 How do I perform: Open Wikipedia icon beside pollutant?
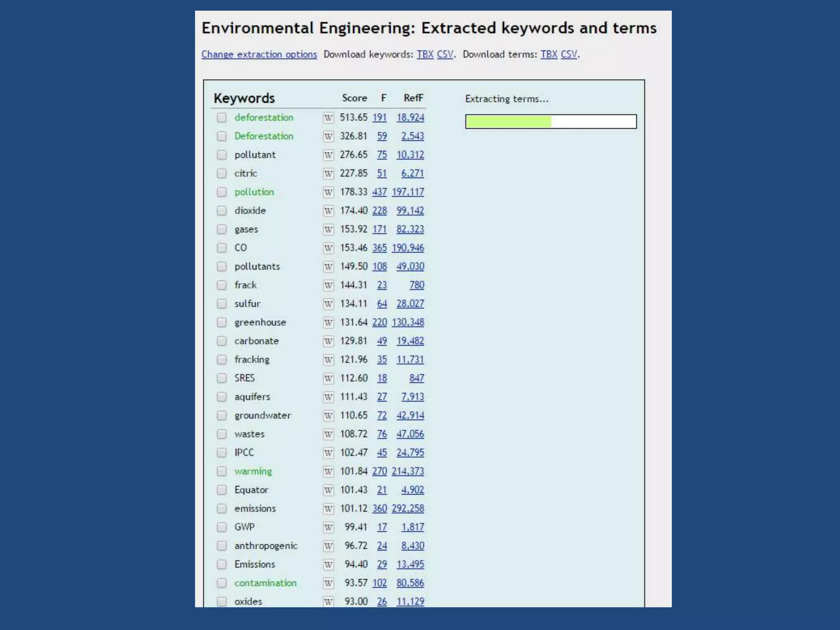(328, 155)
